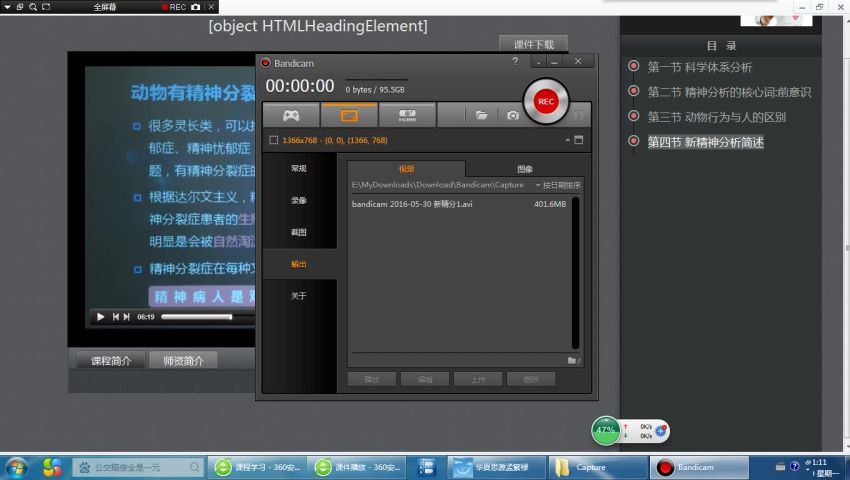Switch to the 视频 tab
The image size is (850, 480).
point(406,169)
